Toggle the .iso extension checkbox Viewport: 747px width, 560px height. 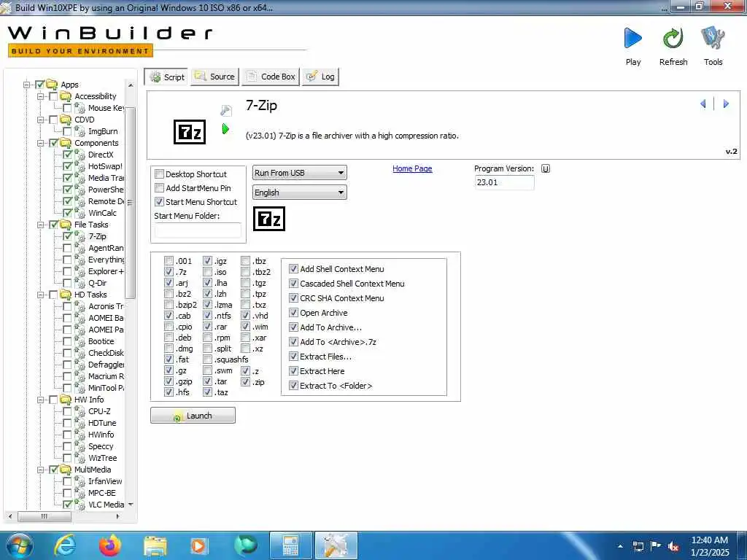(x=207, y=272)
